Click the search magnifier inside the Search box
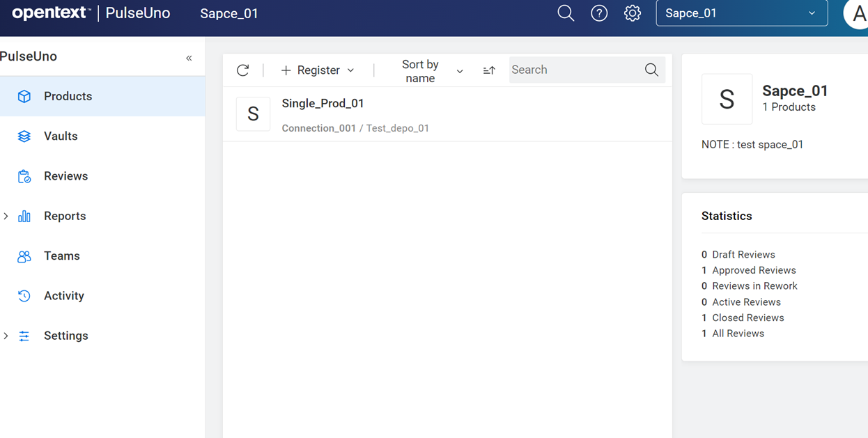 [x=651, y=70]
